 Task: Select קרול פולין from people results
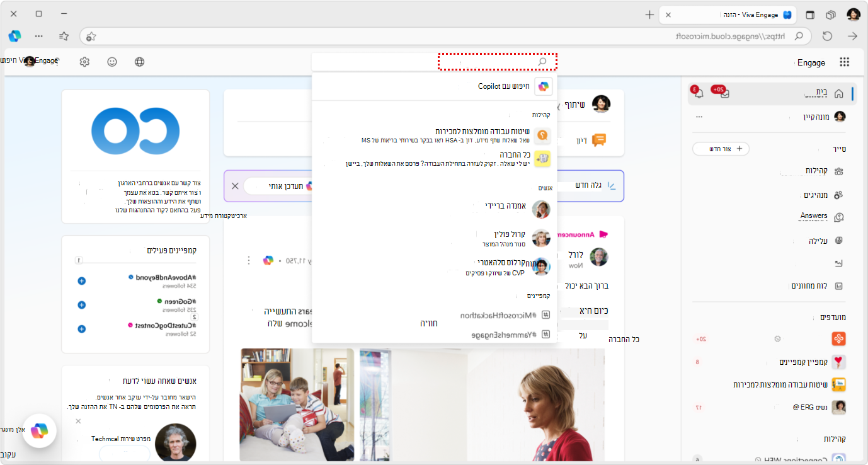434,238
